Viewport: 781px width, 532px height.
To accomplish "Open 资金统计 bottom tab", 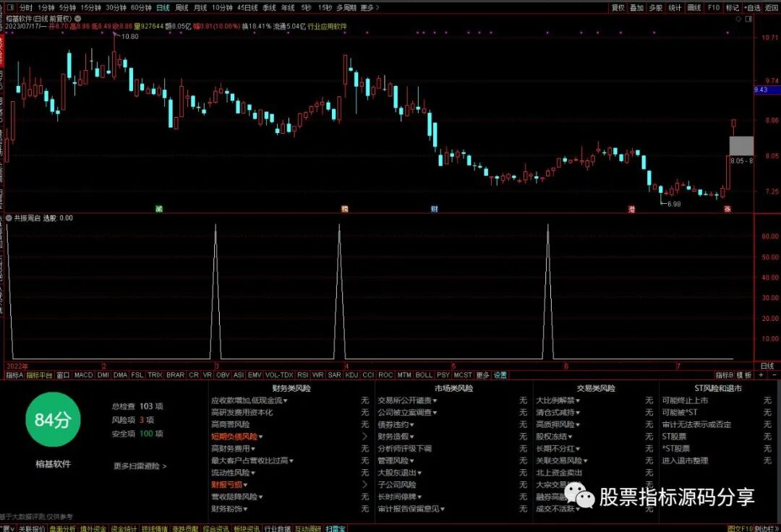I will (x=124, y=528).
